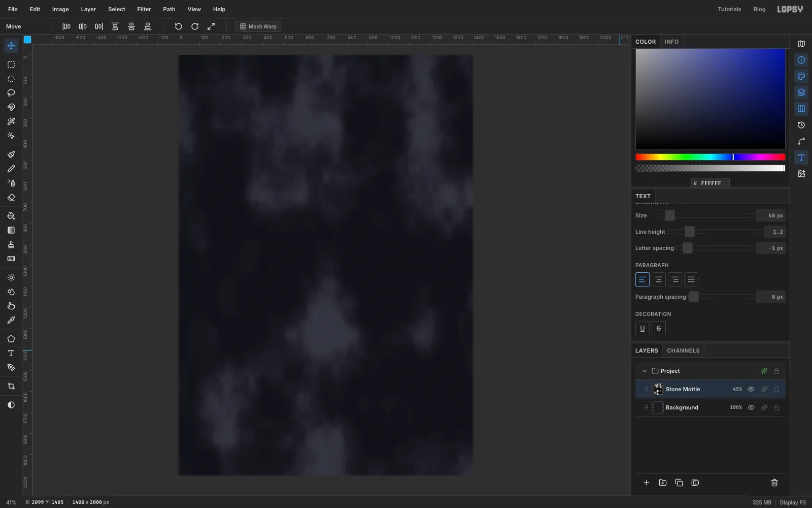The height and width of the screenshot is (508, 812).
Task: Click the color saturation picker area
Action: 709,99
